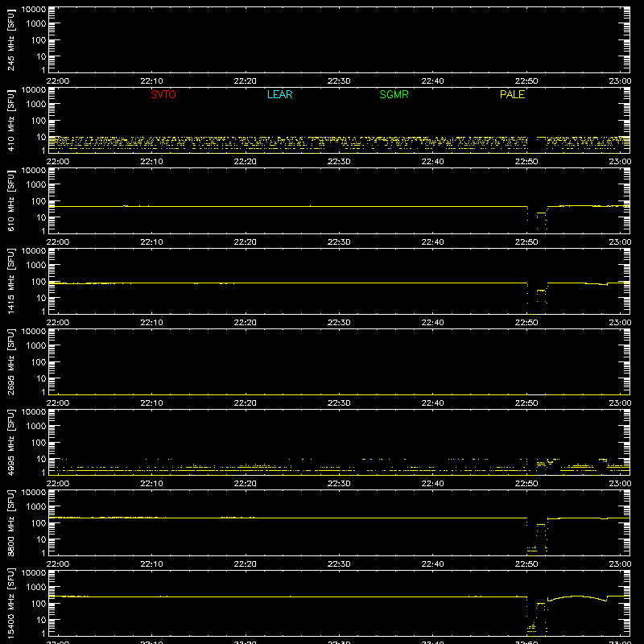Click the 10000 y-axis value on 245 MHz plot
The height and width of the screenshot is (644, 644).
[34, 10]
